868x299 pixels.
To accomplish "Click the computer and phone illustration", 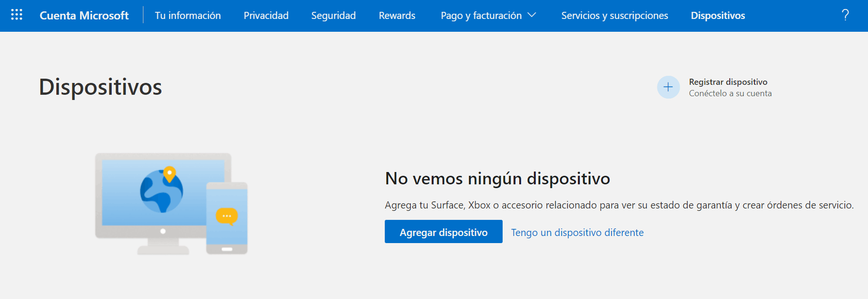I will (171, 204).
